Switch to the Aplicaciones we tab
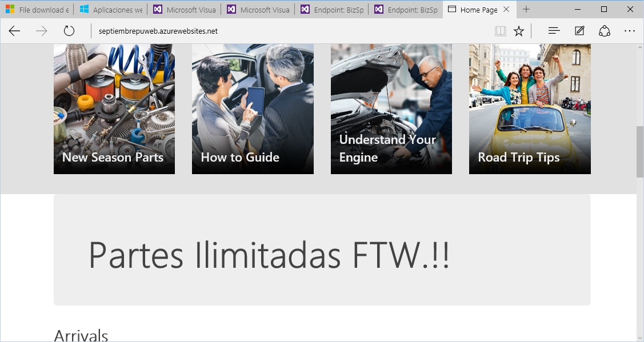Viewport: 644px width, 342px height. pos(110,10)
